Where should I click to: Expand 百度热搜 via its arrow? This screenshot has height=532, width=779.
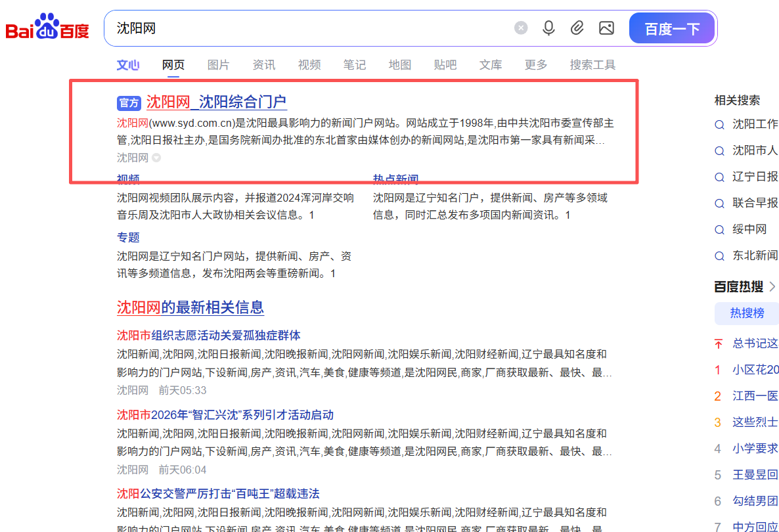coord(772,286)
